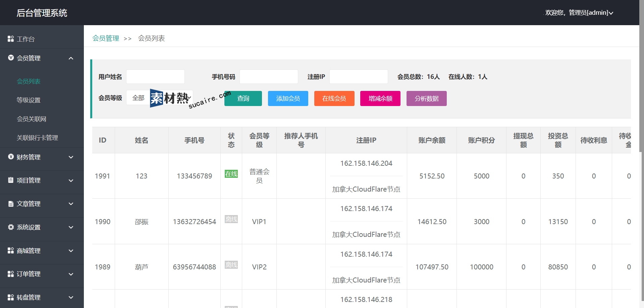Open 等级设置 in the sidebar

29,100
